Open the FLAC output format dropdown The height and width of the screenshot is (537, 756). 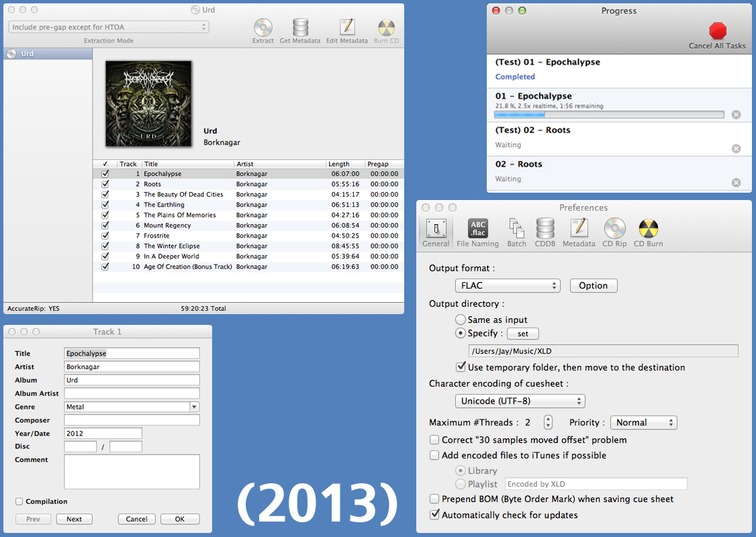508,286
